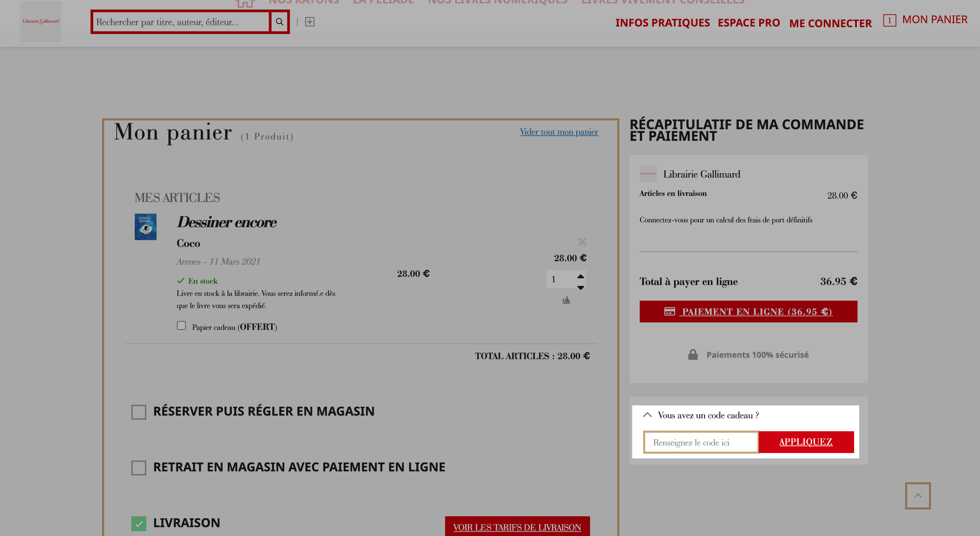Uncheck the Livraison checkbox

pos(138,523)
